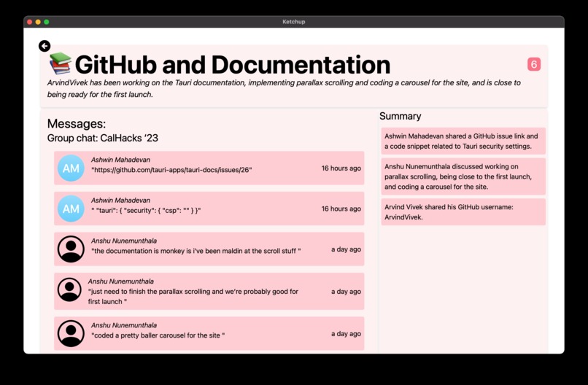This screenshot has width=588, height=385.
Task: Click the back arrow button
Action: (45, 46)
